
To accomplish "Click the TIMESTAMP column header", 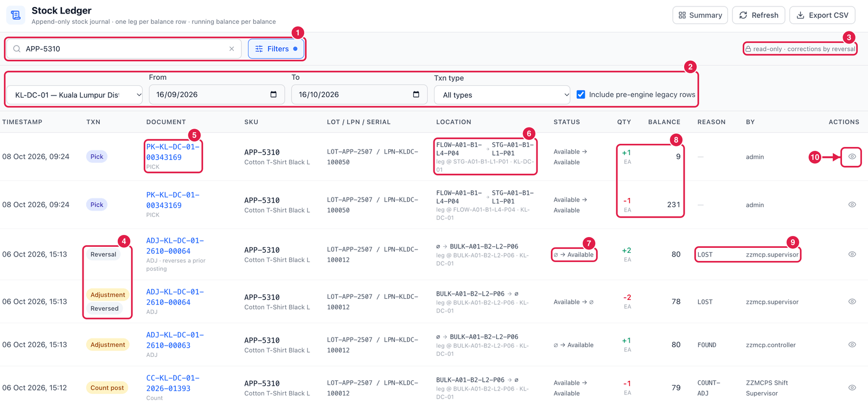I will 22,122.
